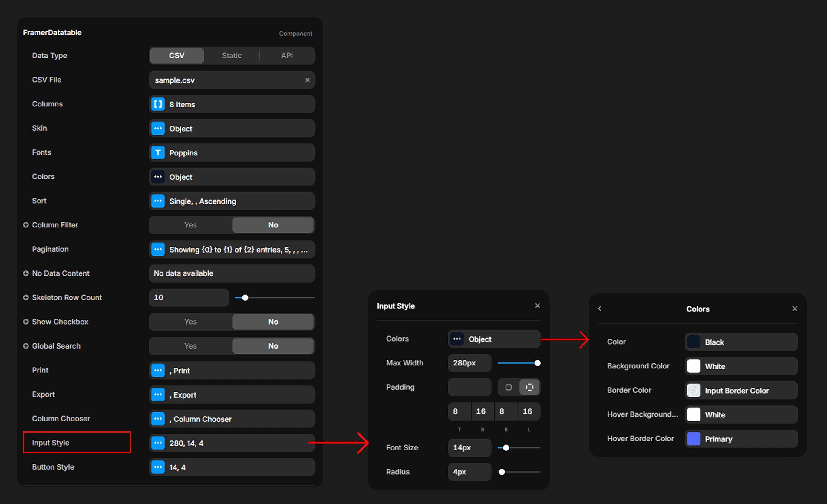Clear the sample.csv file with the X icon
The height and width of the screenshot is (504, 827).
tap(307, 80)
